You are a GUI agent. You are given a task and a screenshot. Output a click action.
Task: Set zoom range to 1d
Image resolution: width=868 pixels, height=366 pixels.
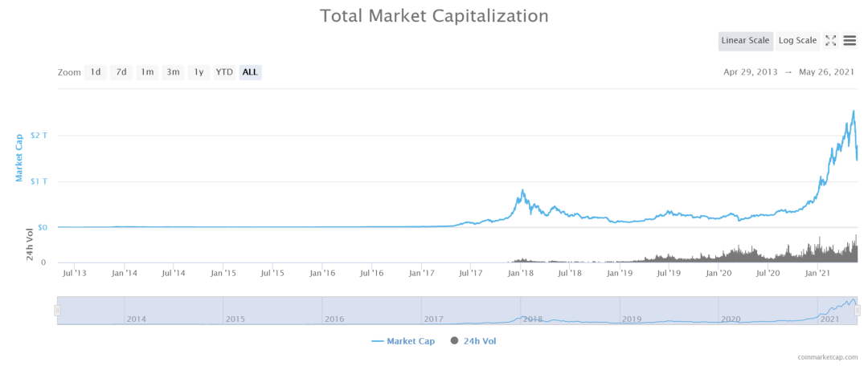point(96,72)
